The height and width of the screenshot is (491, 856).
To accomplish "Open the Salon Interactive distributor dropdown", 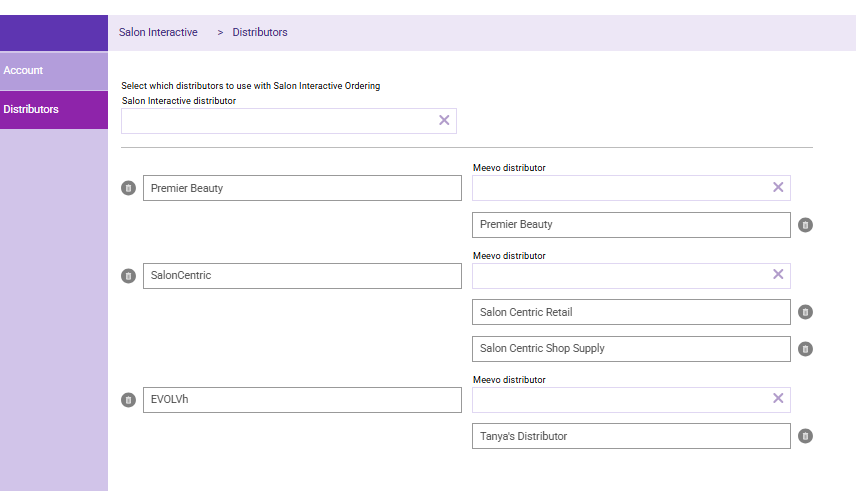I will (x=278, y=121).
